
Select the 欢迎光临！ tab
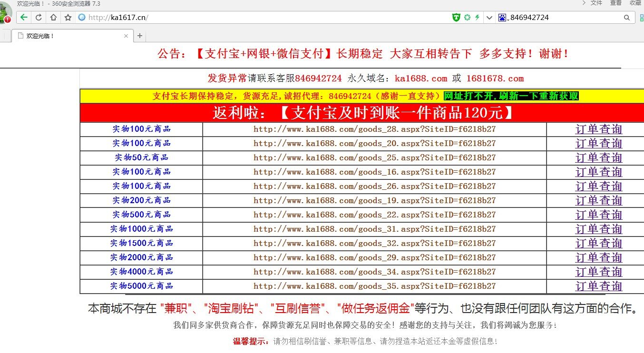point(71,36)
